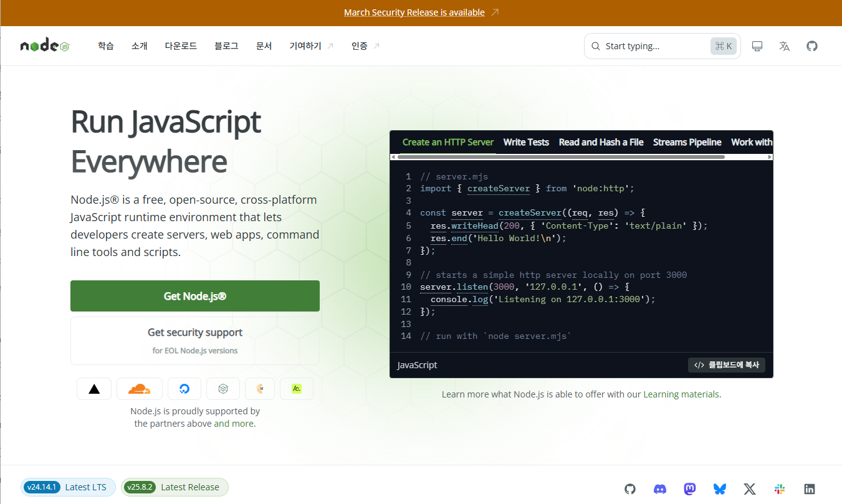Copy the server code with 클립보드에 복사
This screenshot has width=842, height=504.
coord(726,364)
